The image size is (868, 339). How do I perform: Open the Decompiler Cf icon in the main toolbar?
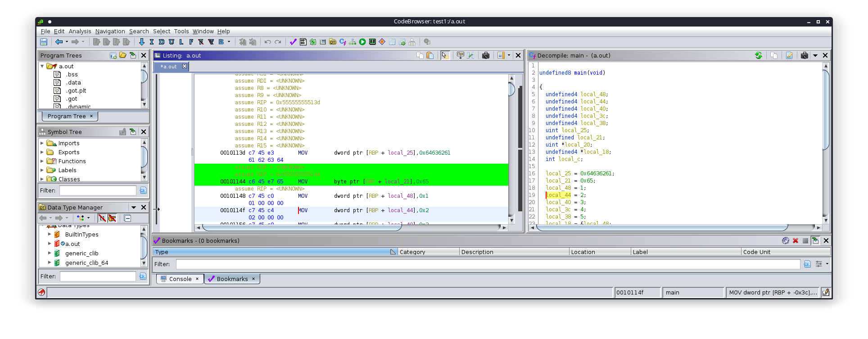point(343,42)
